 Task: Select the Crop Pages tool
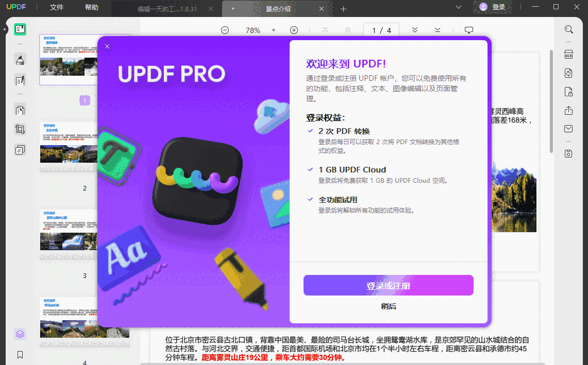(x=20, y=129)
